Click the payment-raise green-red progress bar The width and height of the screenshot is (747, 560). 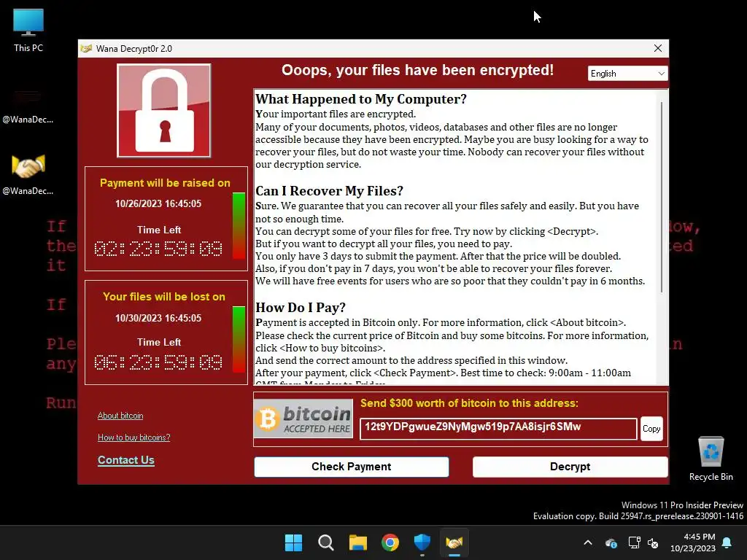pos(239,226)
